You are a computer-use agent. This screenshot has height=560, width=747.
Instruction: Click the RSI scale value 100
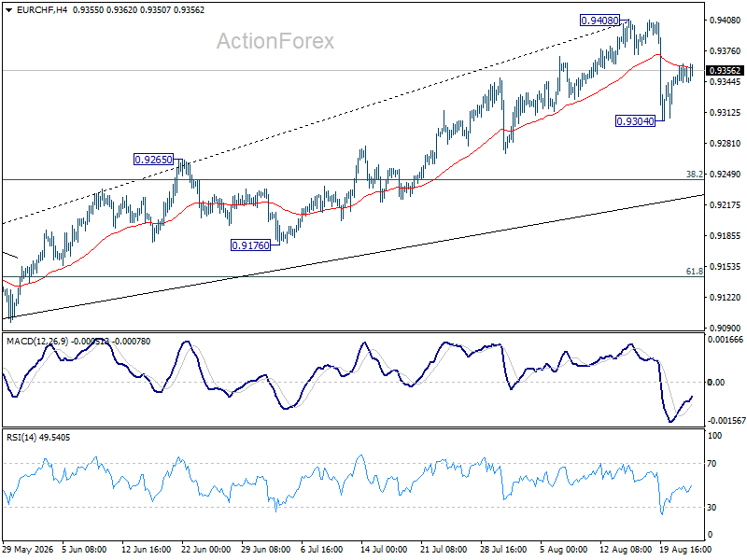click(x=714, y=436)
